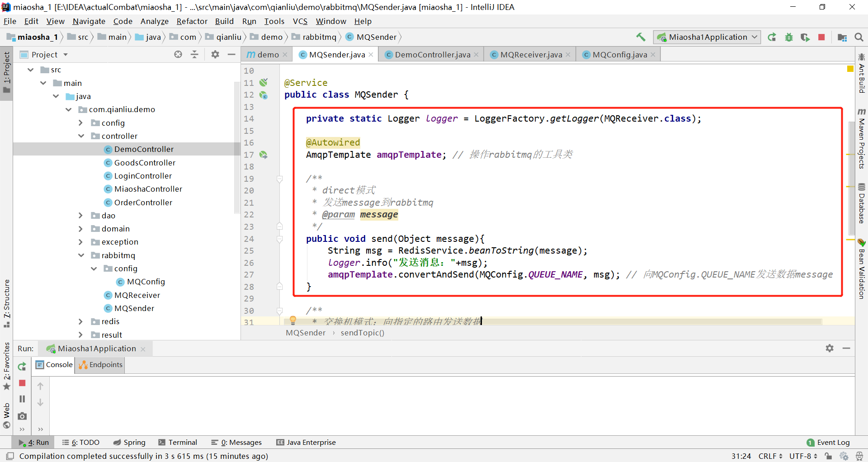Image resolution: width=868 pixels, height=462 pixels.
Task: Open the Refactor menu
Action: tap(192, 21)
